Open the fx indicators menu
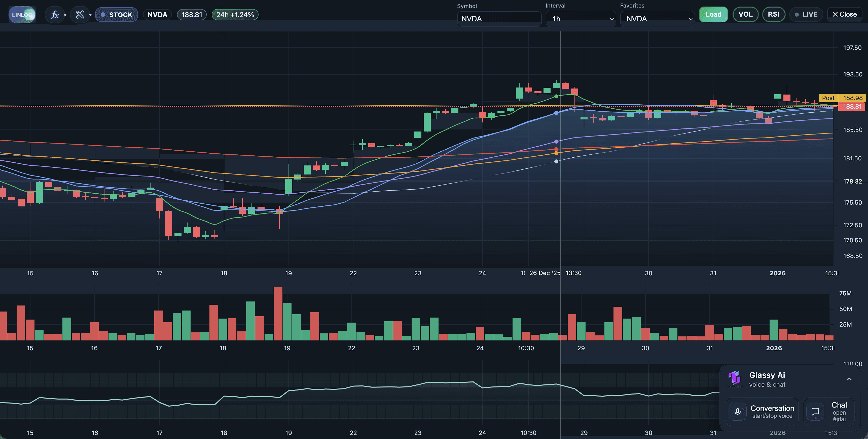The image size is (868, 439). click(54, 15)
